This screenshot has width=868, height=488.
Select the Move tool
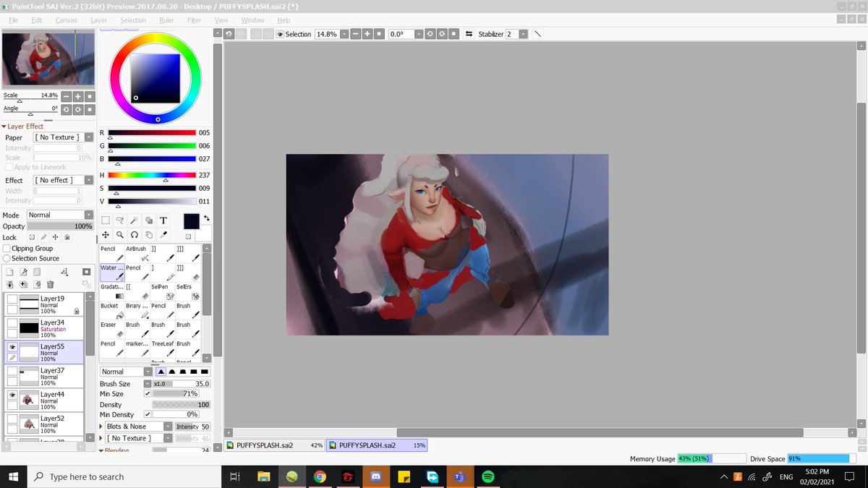pyautogui.click(x=106, y=235)
